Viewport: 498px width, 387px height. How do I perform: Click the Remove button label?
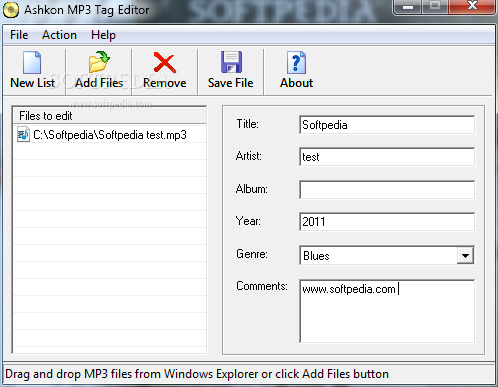165,83
